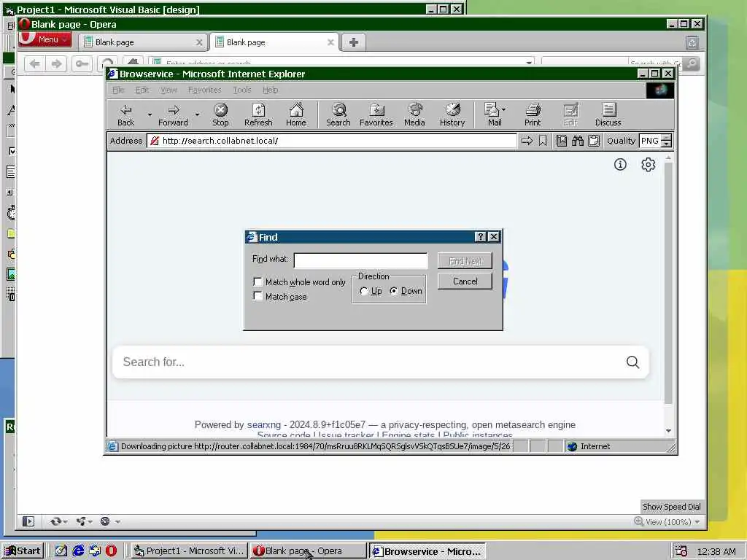747x560 pixels.
Task: Click Opera wand key button in address toolbar
Action: coord(82,63)
